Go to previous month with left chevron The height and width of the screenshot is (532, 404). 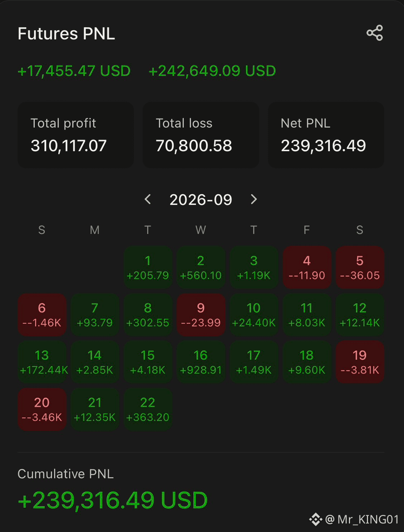pos(148,199)
